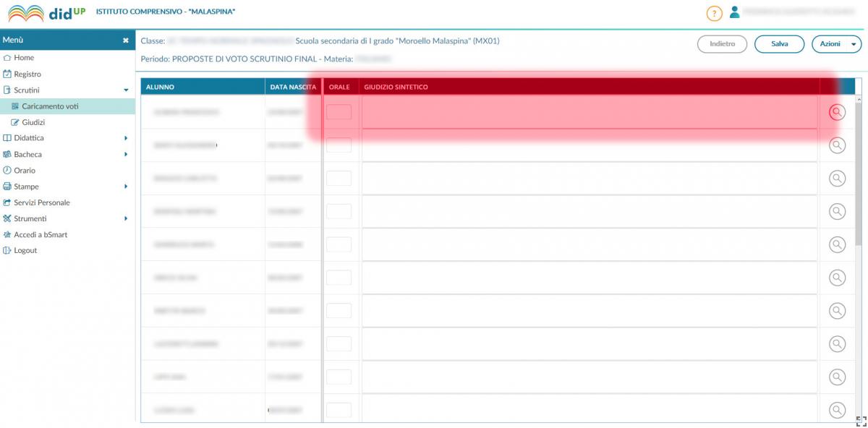Open magnifier lookup for third student row
This screenshot has width=868, height=428.
837,178
